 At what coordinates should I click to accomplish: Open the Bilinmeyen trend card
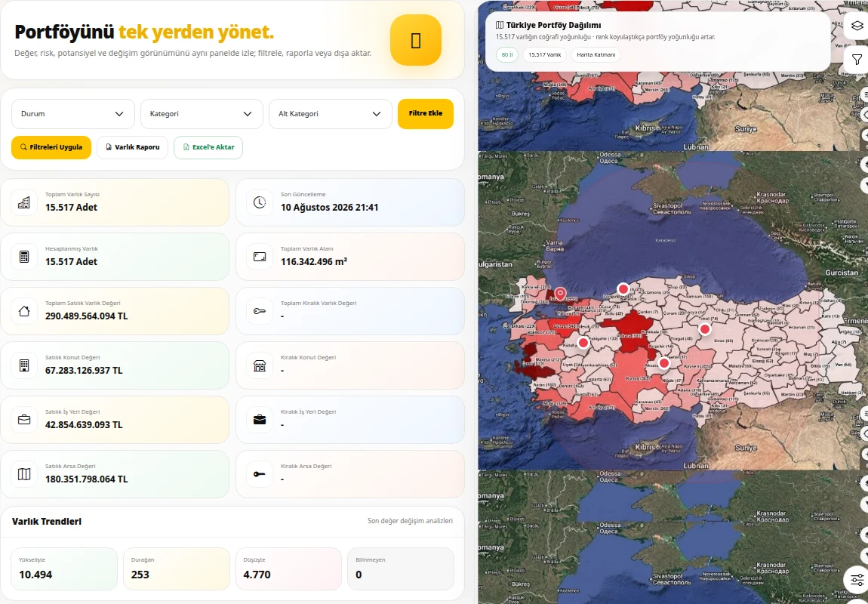click(x=401, y=569)
